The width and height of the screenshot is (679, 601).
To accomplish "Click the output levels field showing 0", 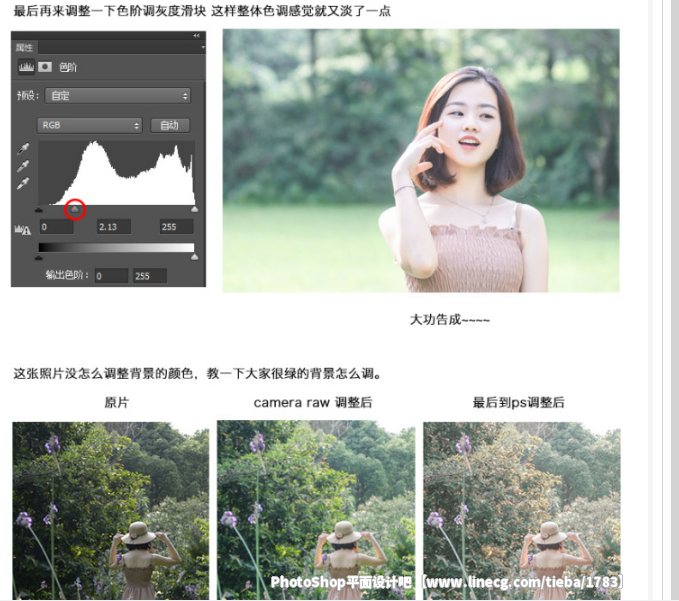I will tap(111, 276).
